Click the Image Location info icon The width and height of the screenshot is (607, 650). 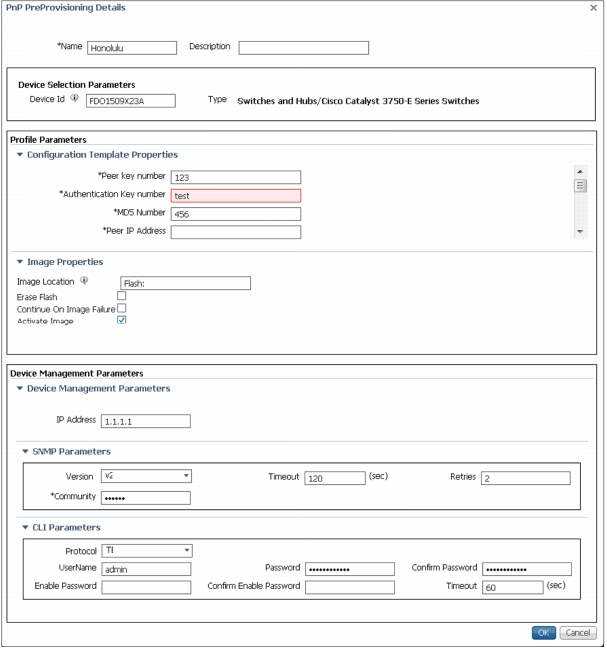84,281
